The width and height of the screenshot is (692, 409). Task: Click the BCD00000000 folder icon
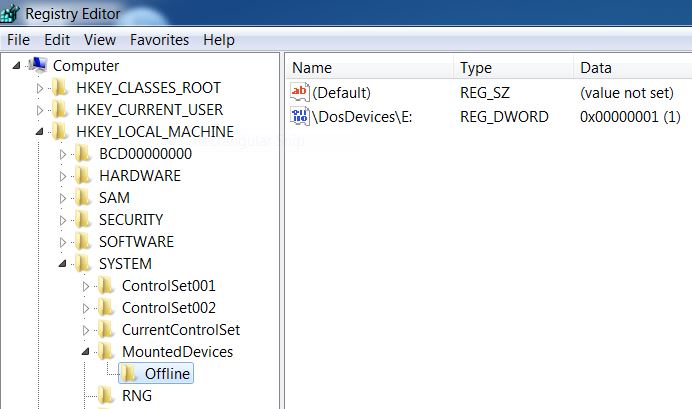(x=83, y=154)
